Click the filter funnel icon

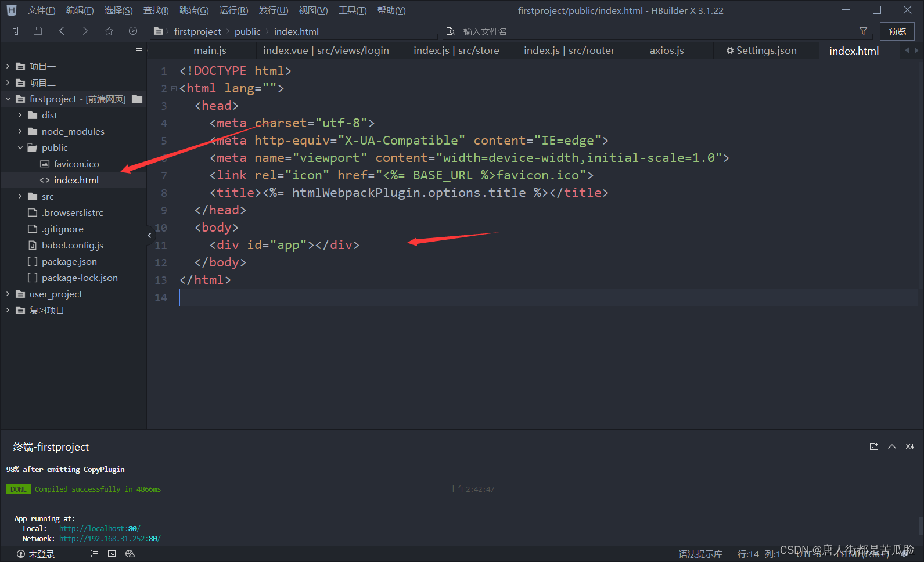click(864, 31)
